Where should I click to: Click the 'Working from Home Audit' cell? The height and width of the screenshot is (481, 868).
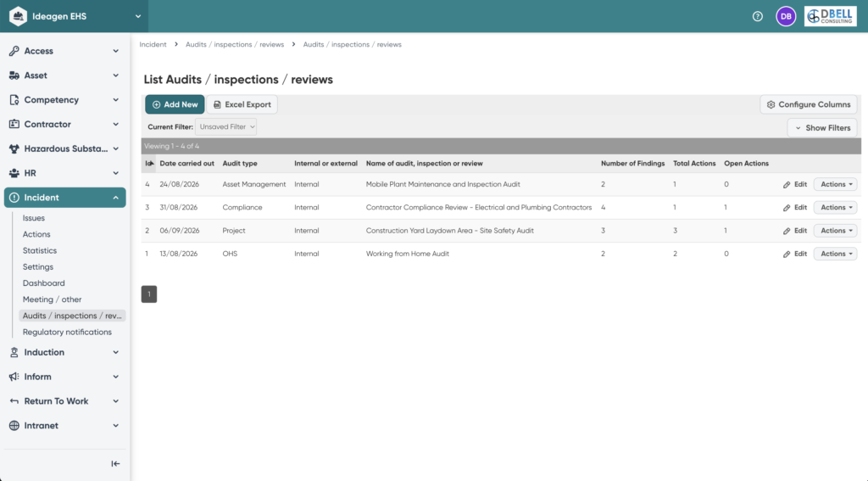[x=408, y=254]
